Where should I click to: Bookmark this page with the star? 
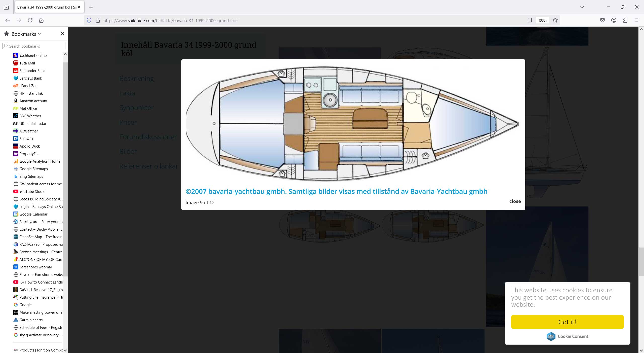[555, 20]
